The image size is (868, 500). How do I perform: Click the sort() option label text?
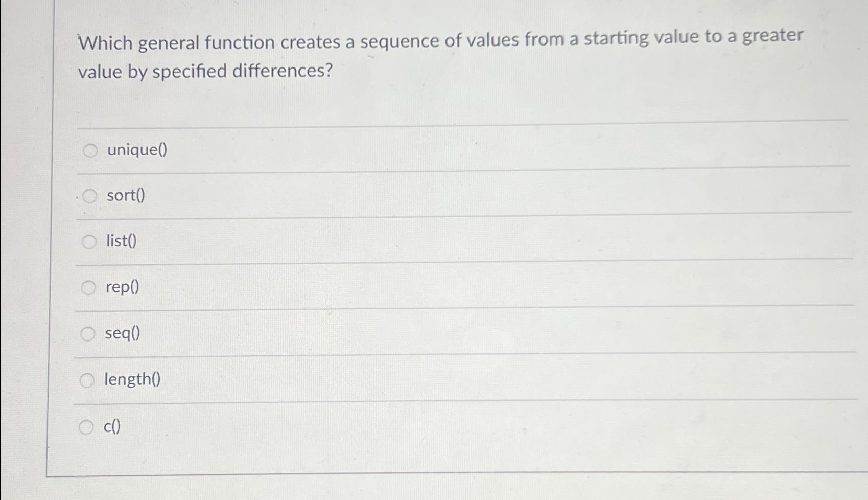(125, 196)
